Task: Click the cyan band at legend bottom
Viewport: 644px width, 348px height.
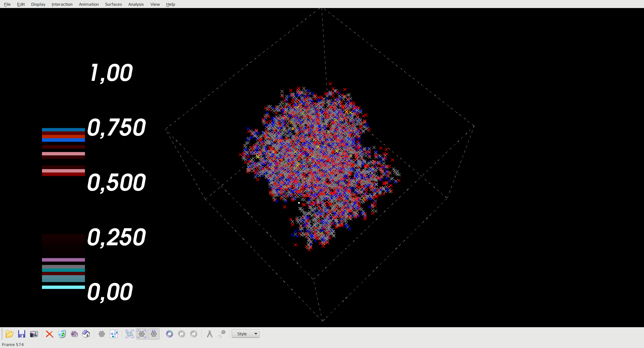Action: (x=63, y=287)
